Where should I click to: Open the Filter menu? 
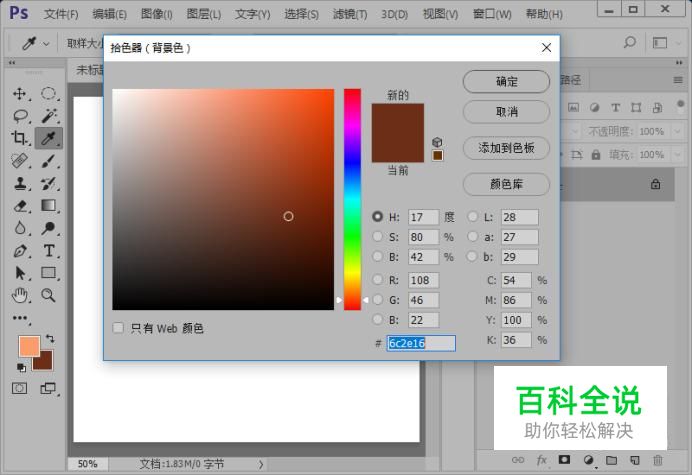(x=350, y=14)
